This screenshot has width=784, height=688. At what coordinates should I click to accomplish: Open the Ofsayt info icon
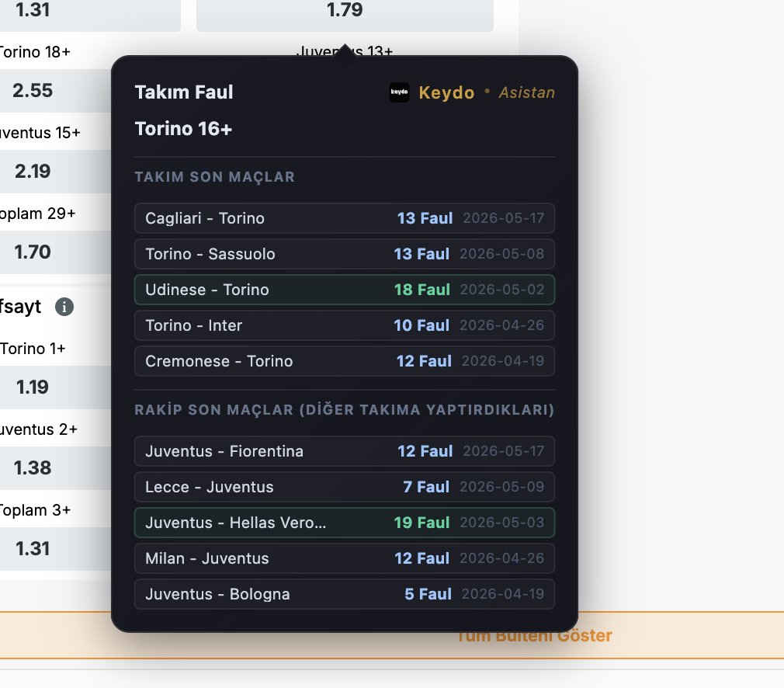click(64, 307)
